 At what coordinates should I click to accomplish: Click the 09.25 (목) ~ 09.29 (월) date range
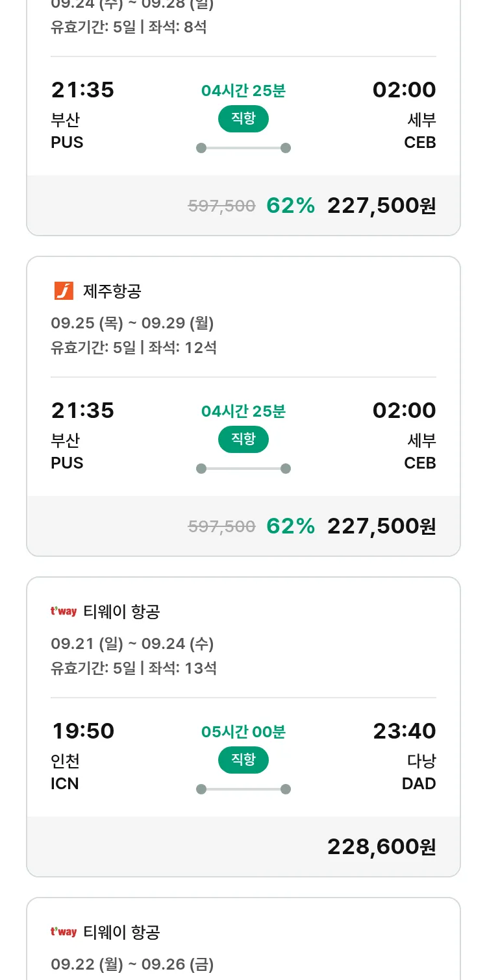(132, 323)
